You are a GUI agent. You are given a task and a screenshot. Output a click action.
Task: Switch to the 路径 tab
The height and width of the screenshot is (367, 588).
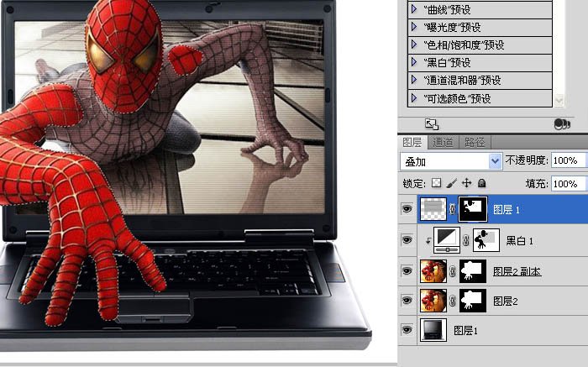click(x=475, y=143)
